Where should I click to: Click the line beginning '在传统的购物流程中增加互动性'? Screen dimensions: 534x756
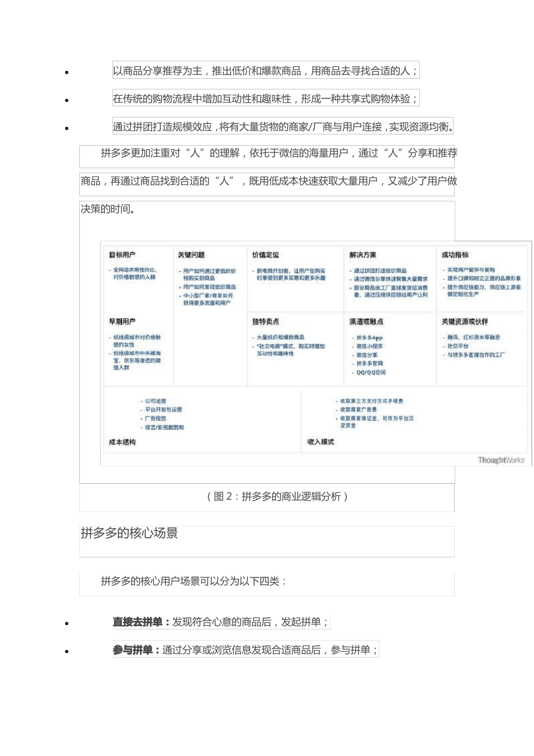click(266, 99)
